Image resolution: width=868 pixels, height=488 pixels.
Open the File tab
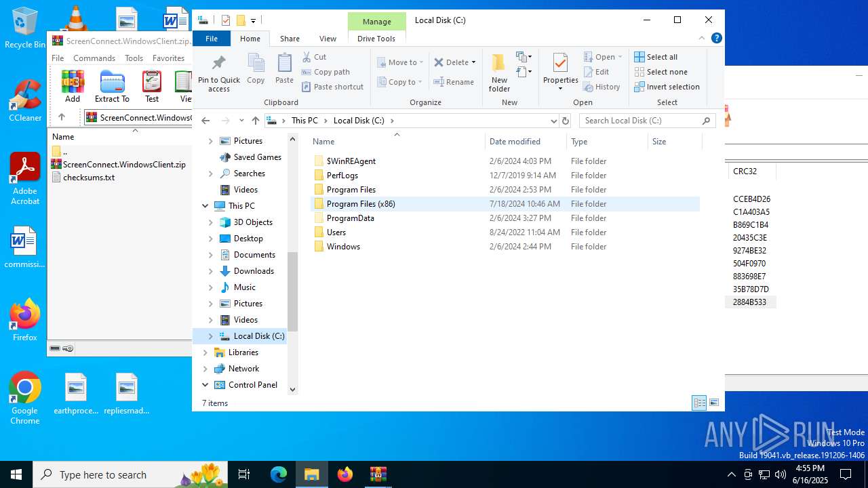click(x=212, y=39)
